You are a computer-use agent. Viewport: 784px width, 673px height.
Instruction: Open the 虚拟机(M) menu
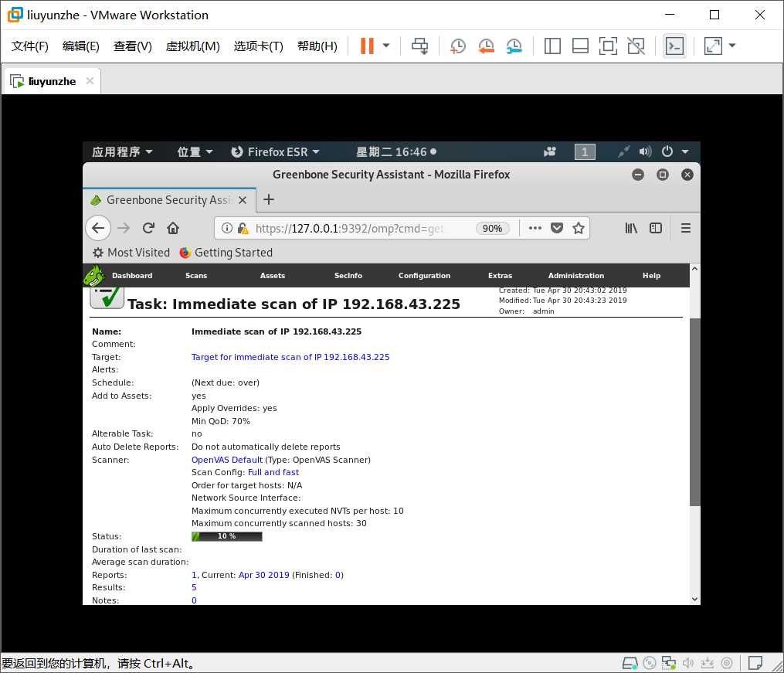pyautogui.click(x=192, y=46)
